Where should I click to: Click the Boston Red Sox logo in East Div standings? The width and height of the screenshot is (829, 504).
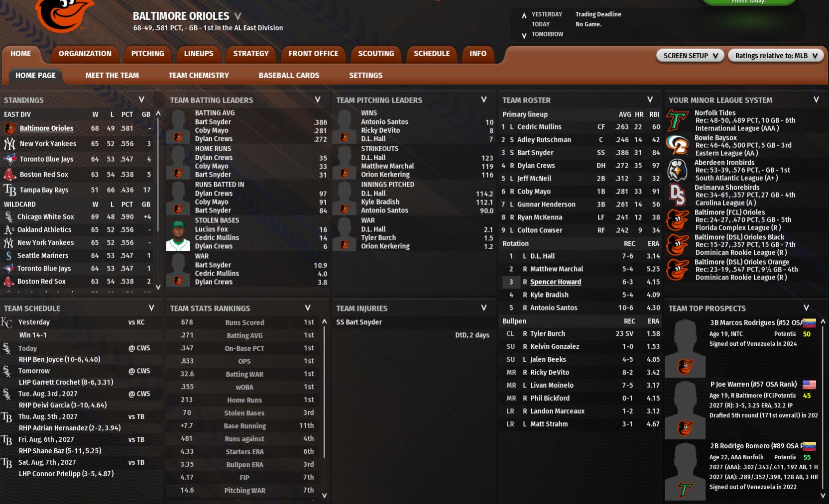pos(9,175)
